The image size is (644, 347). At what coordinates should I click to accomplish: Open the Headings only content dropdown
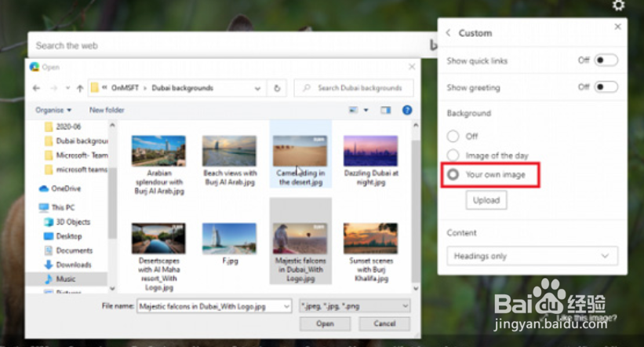(532, 256)
